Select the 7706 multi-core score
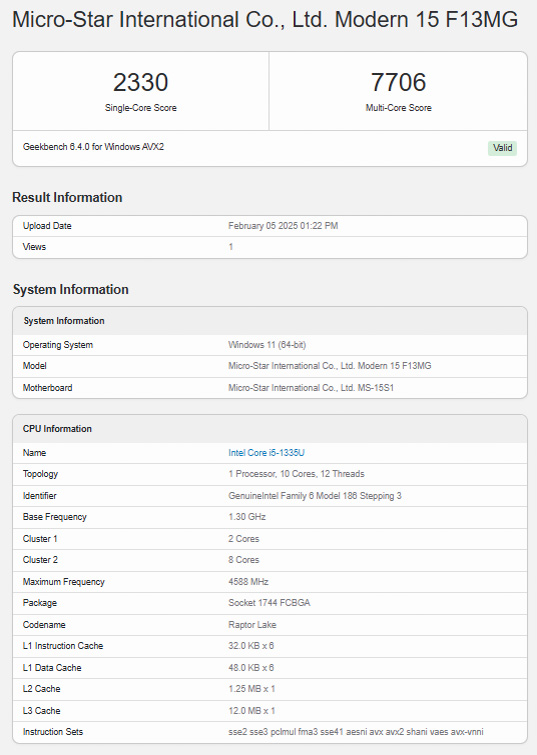 (x=398, y=82)
